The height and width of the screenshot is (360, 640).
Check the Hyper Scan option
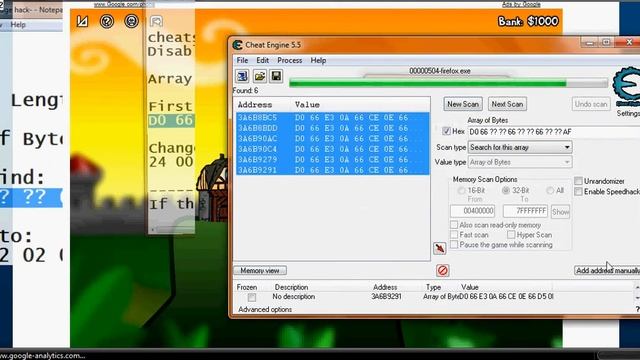(x=511, y=235)
